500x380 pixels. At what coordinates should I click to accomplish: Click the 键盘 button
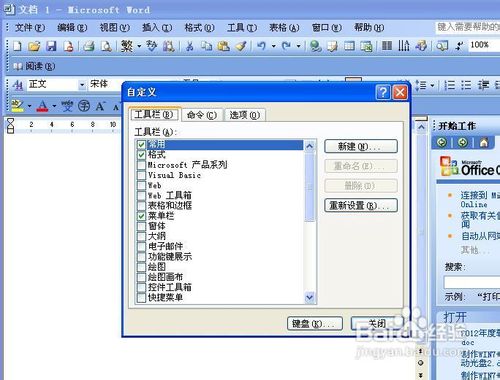tap(315, 324)
